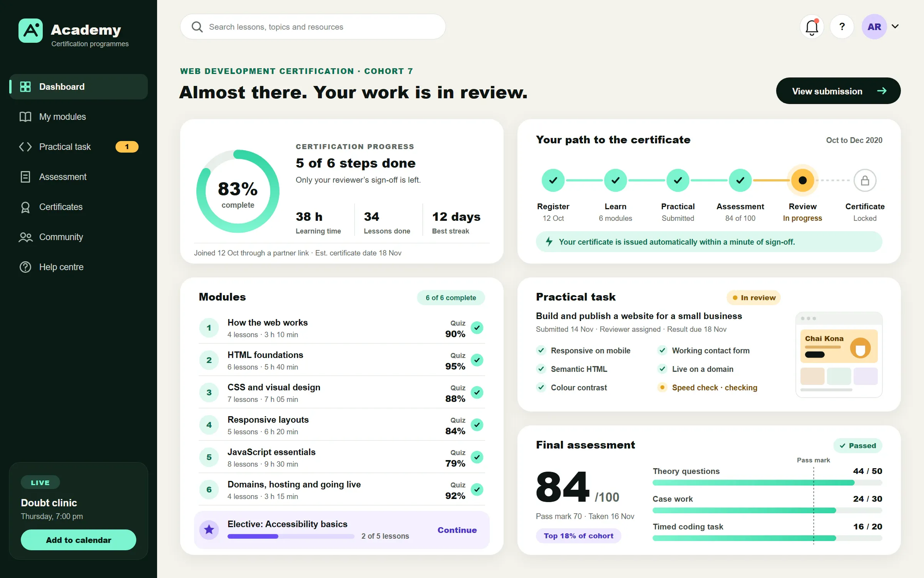Click the Community people icon

(x=25, y=237)
